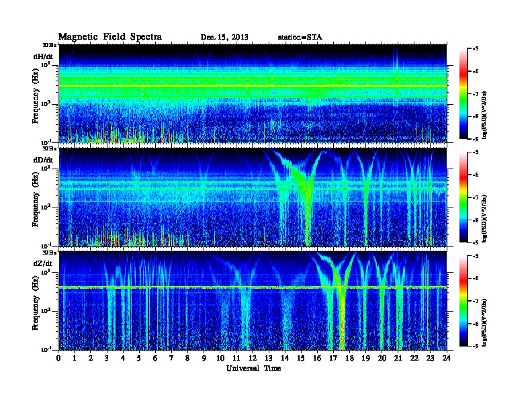Click the "-5" tick on dZ/dt color bar

coord(475,256)
